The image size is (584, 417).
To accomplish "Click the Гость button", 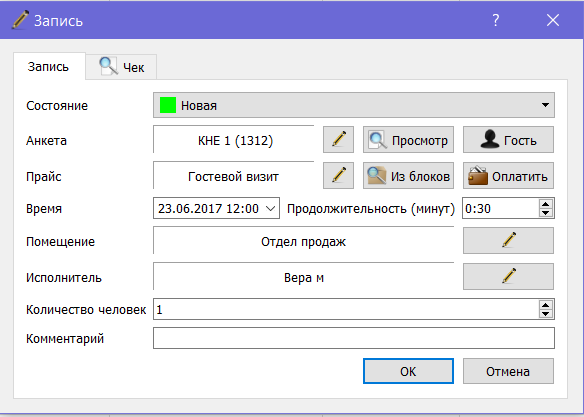I will (x=508, y=140).
